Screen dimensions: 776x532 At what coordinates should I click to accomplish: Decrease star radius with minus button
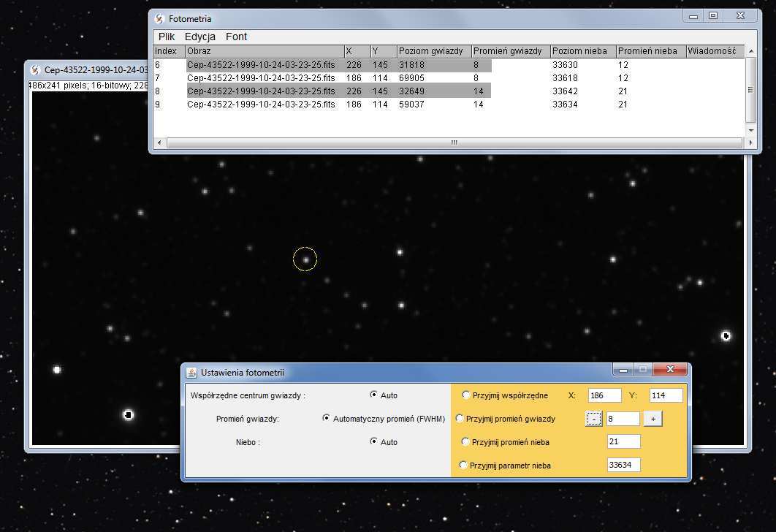pos(594,419)
